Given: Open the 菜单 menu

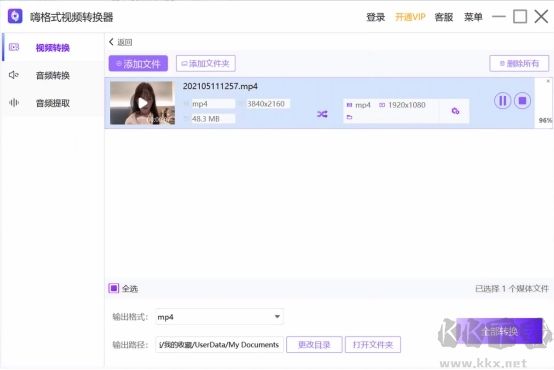Looking at the screenshot, I should 473,17.
